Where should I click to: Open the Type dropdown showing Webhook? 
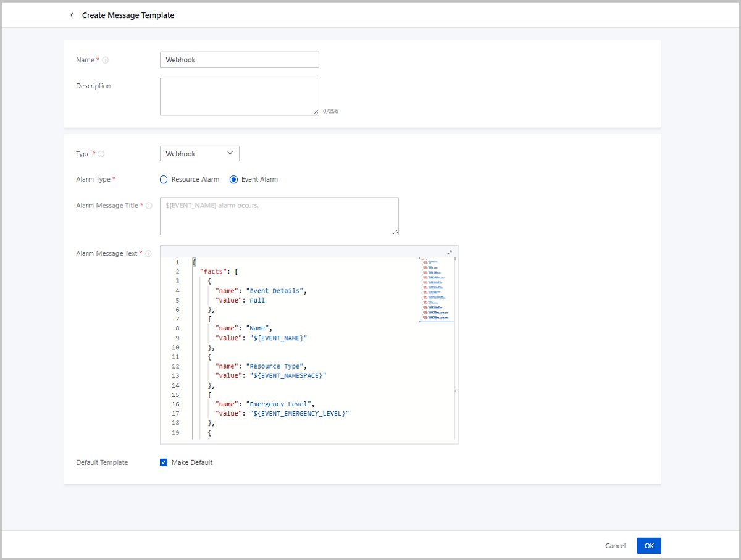point(199,154)
